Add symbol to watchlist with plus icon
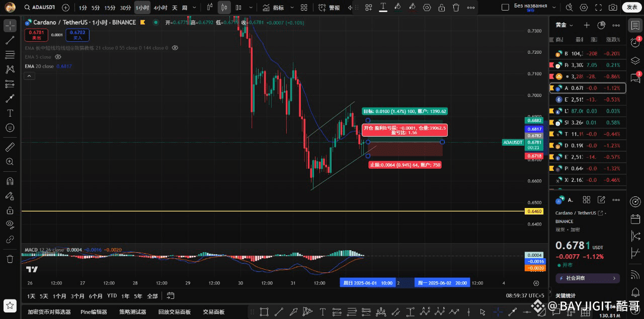 [587, 25]
